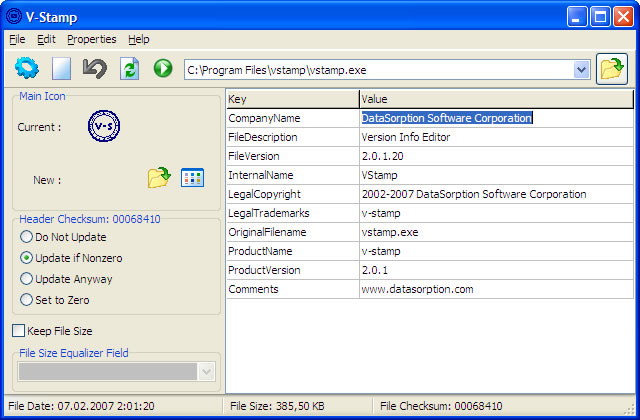640x420 pixels.
Task: Click the open folder icon beside file path
Action: click(x=611, y=68)
